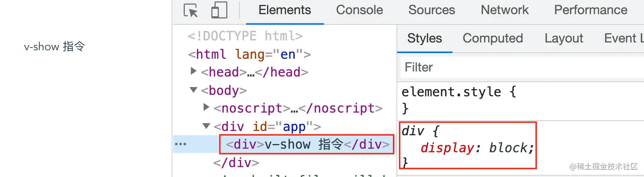Image resolution: width=644 pixels, height=177 pixels.
Task: Switch to the Elements tab
Action: pyautogui.click(x=285, y=10)
